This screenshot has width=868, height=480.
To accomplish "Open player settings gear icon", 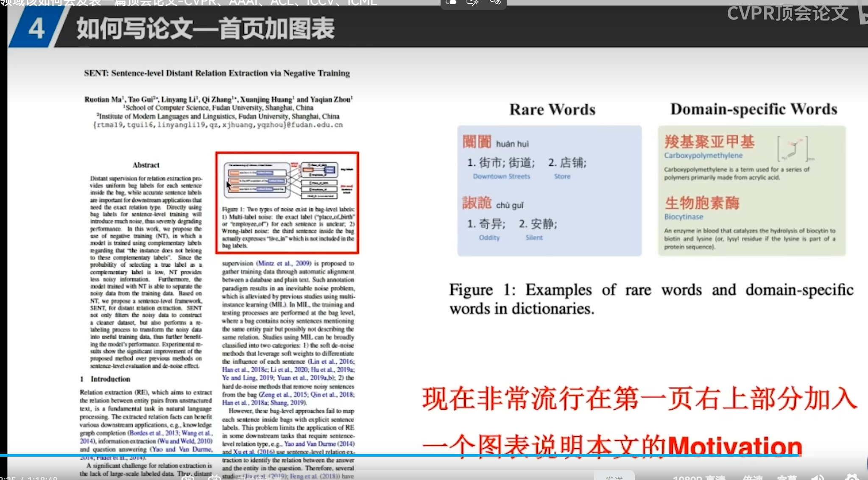I will (851, 478).
